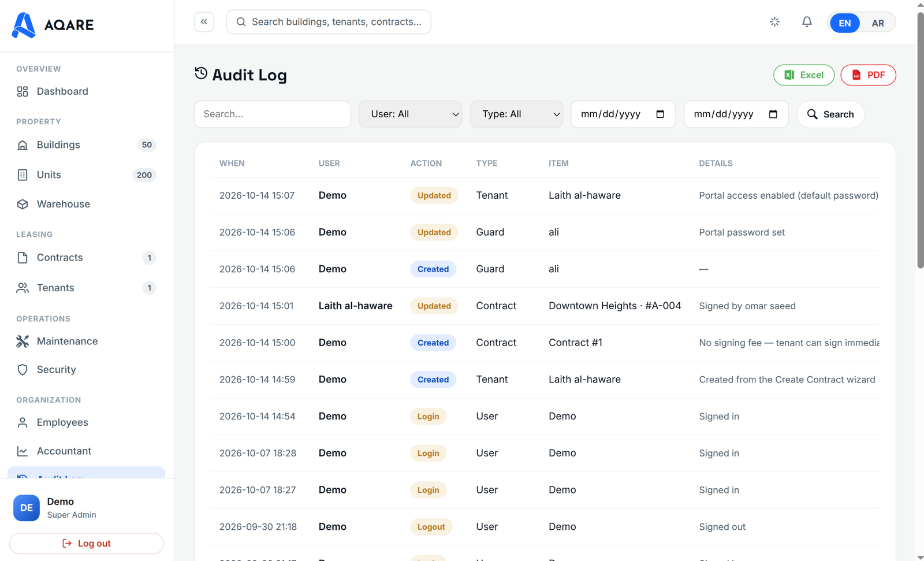Image resolution: width=924 pixels, height=561 pixels.
Task: Click the Security shield icon
Action: [23, 370]
